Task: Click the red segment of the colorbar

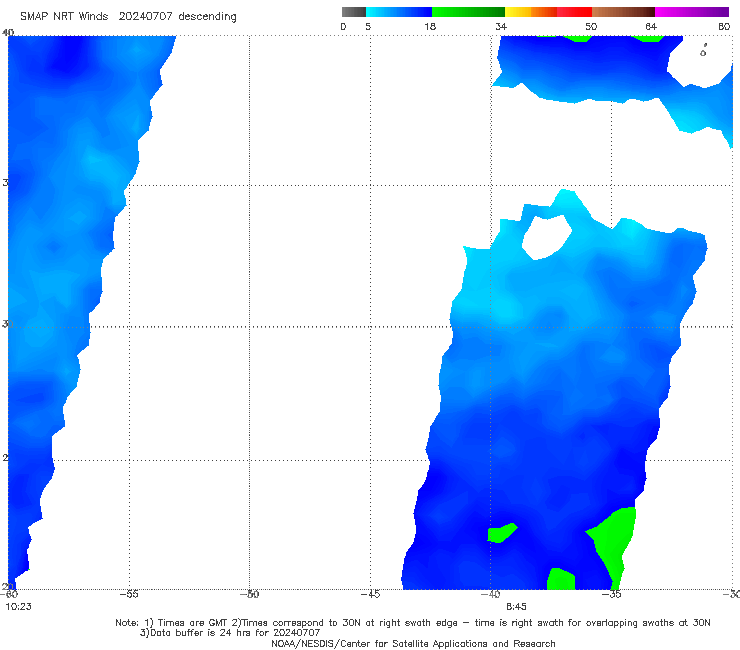Action: pos(574,12)
